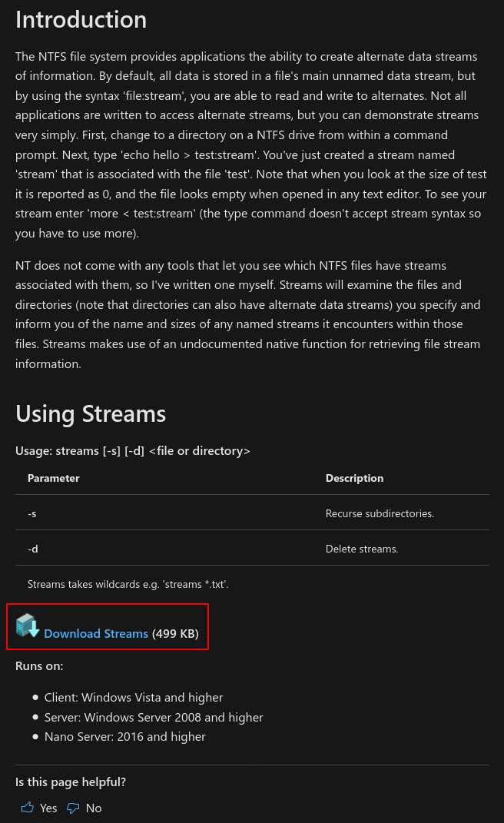This screenshot has height=823, width=504.
Task: Click the streams wildcards note text
Action: pos(128,584)
